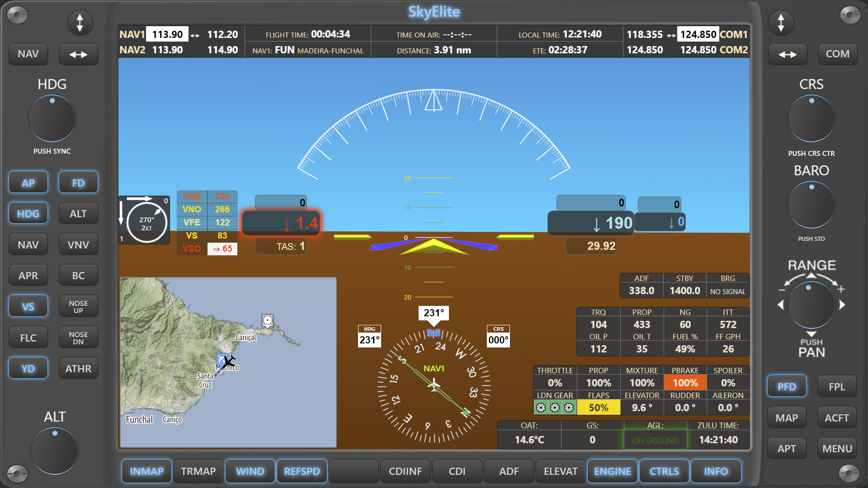Open the MENU button
The width and height of the screenshot is (868, 488).
pyautogui.click(x=837, y=449)
